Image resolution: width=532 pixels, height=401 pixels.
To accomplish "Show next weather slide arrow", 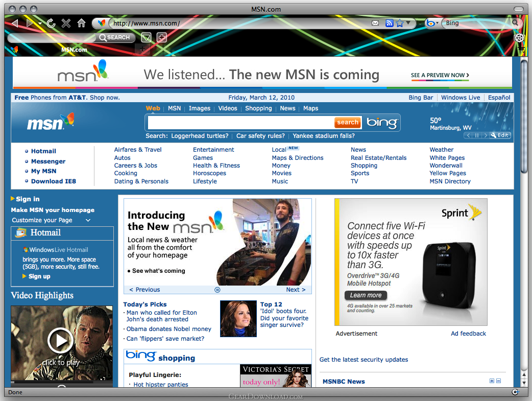I will coord(485,135).
